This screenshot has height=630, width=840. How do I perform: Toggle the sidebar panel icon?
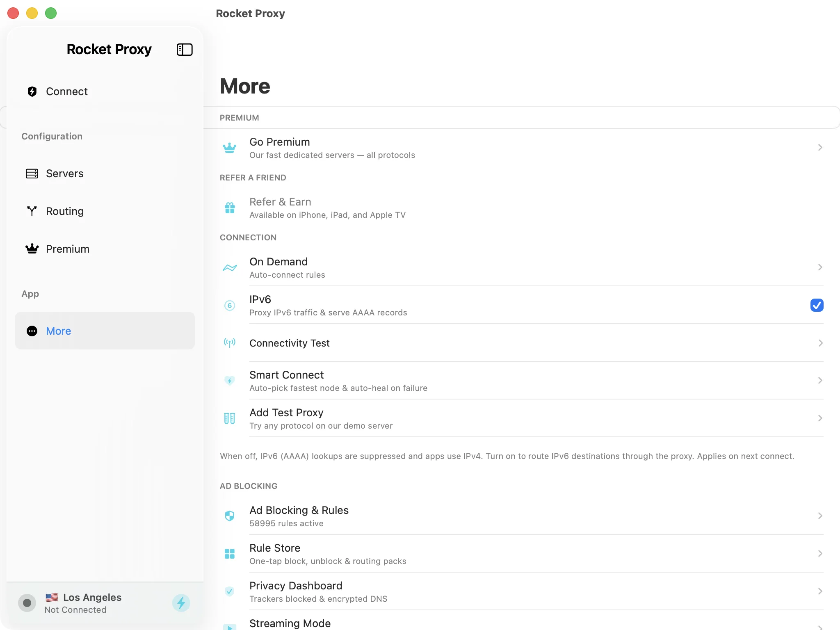point(185,50)
